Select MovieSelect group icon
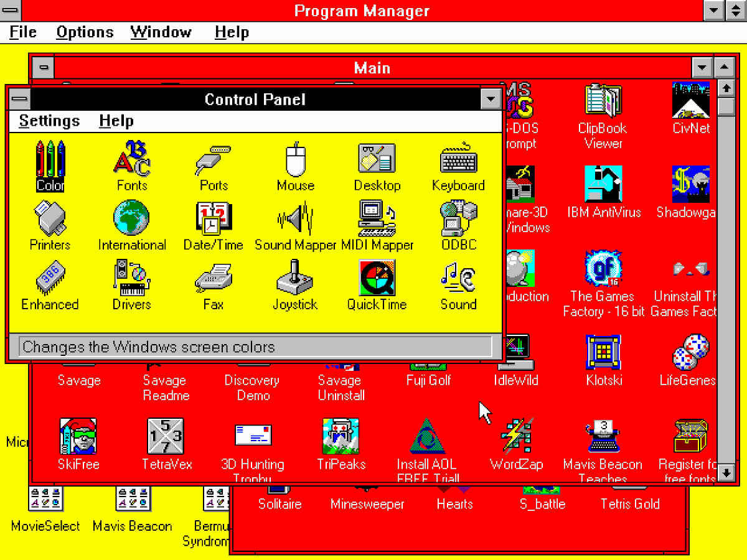Viewport: 747px width, 560px height. tap(45, 499)
